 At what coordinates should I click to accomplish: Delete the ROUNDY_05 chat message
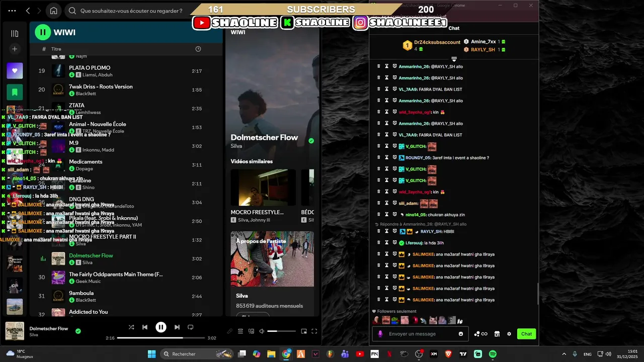tap(379, 157)
